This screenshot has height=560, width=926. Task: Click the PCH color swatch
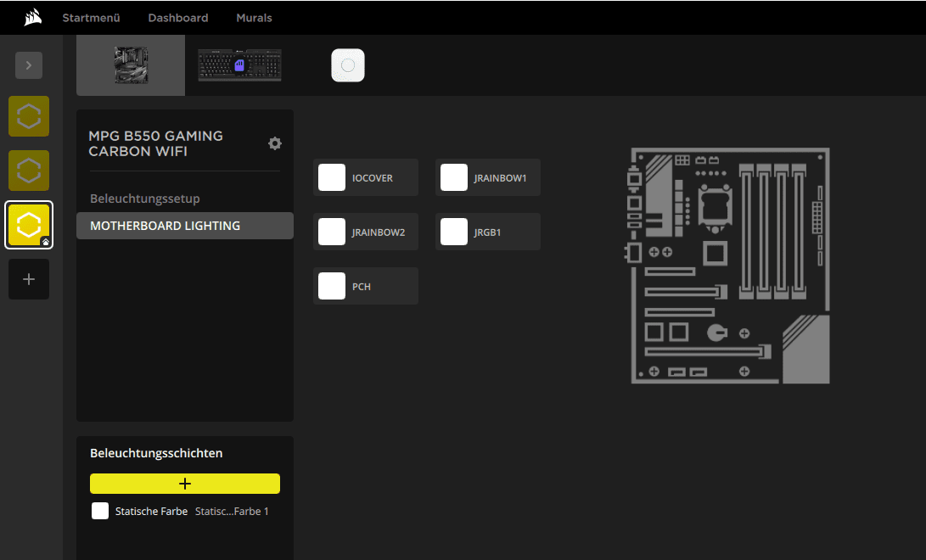[332, 286]
